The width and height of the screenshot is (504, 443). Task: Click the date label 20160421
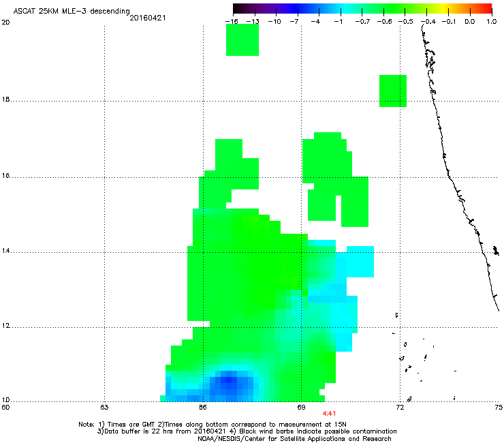(x=148, y=18)
